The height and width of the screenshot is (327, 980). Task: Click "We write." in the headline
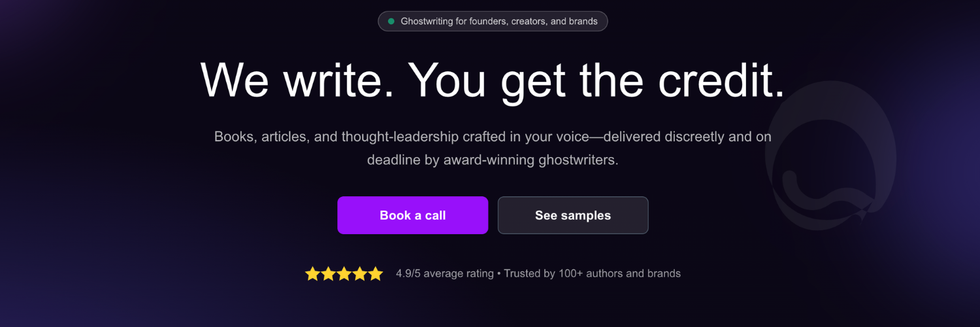pos(297,81)
